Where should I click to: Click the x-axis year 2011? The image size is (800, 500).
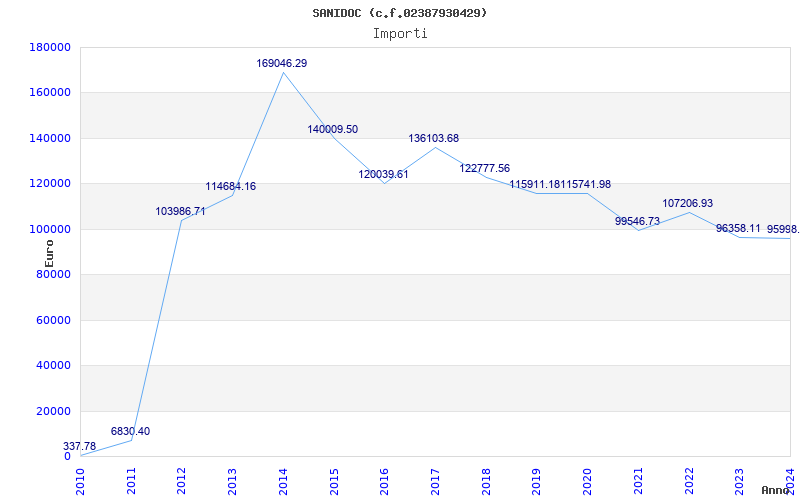point(132,482)
